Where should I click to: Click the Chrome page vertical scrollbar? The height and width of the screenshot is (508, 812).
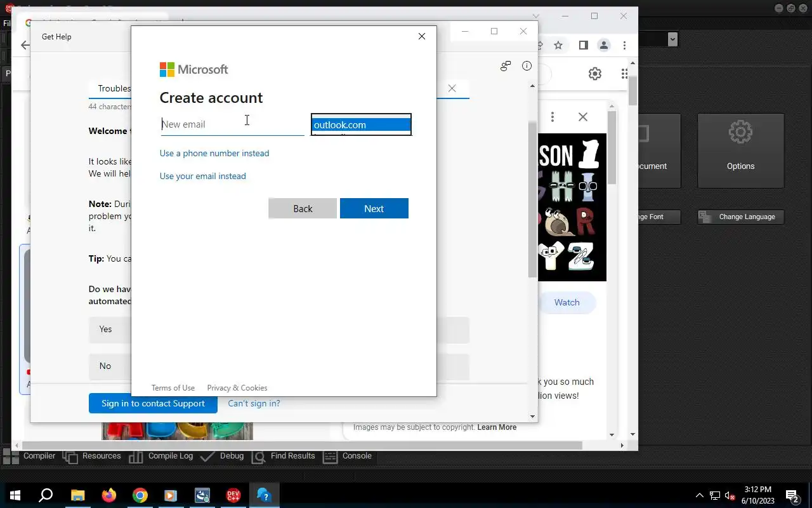coord(633,90)
